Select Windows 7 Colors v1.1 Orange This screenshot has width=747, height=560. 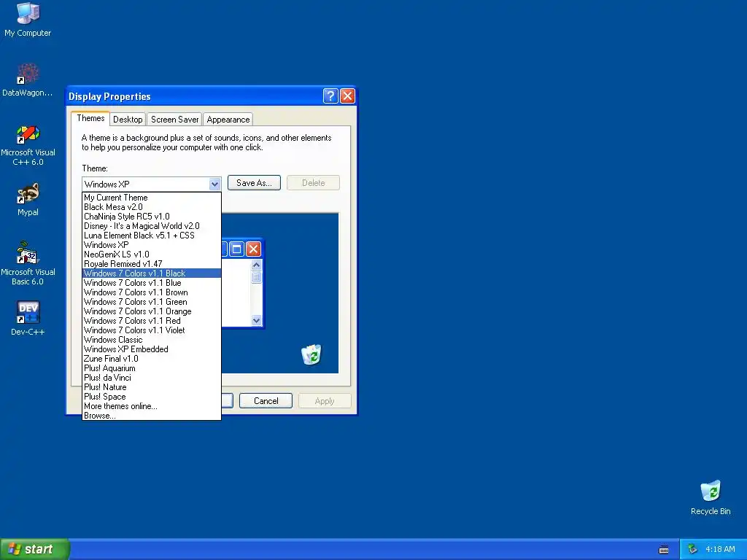tap(152, 311)
